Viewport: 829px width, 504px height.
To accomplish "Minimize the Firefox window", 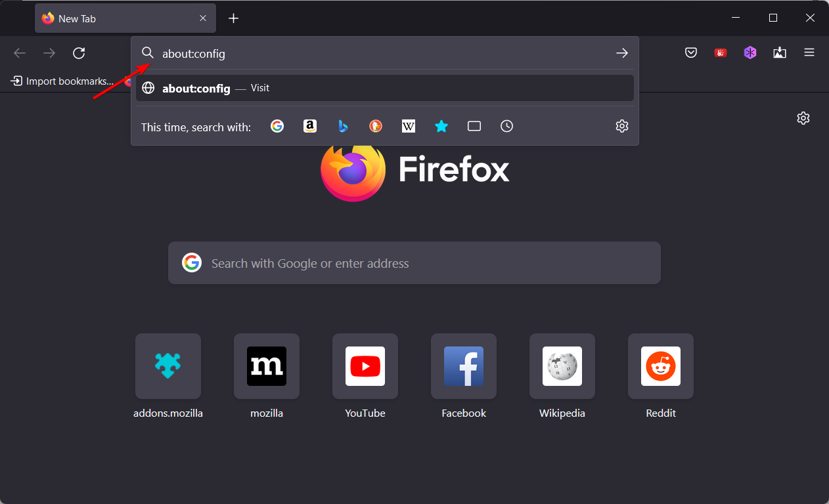I will pyautogui.click(x=736, y=18).
